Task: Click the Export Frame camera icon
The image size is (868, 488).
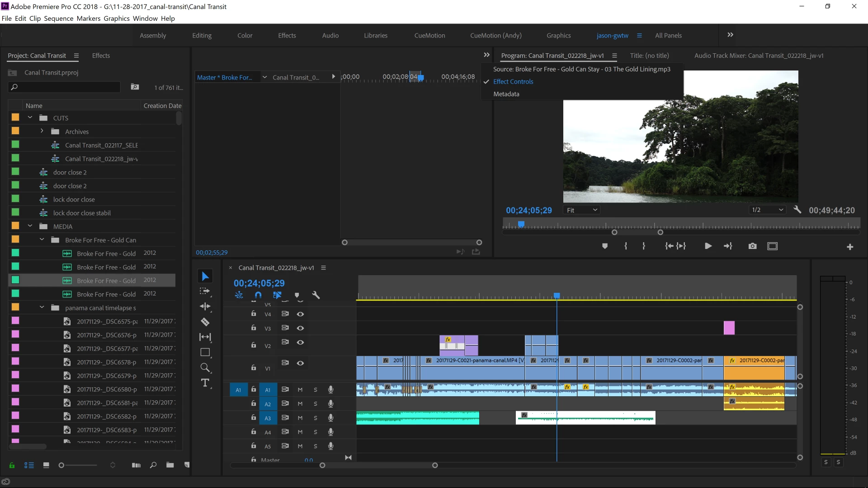Action: pos(752,246)
